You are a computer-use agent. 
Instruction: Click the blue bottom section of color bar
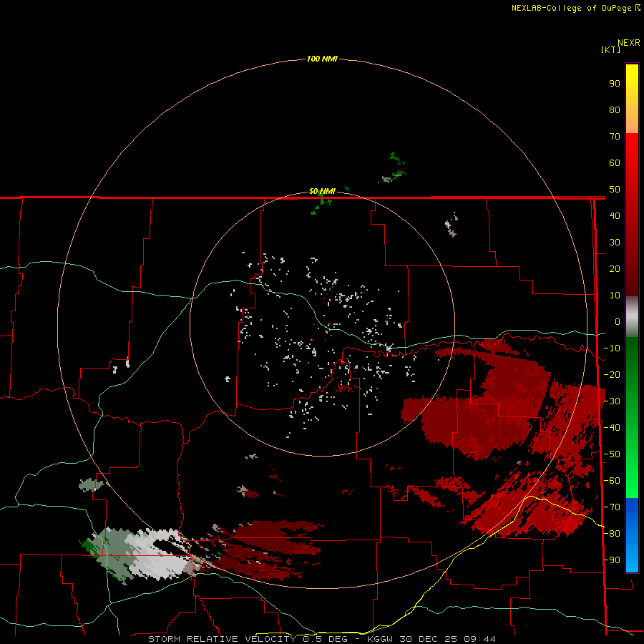632,535
